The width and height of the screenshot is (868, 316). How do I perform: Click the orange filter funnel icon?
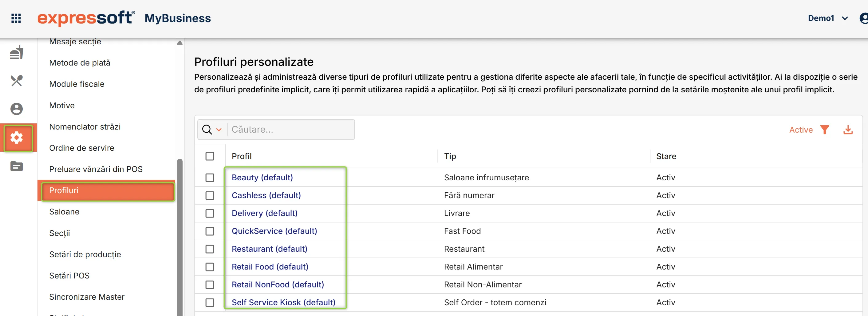point(825,130)
